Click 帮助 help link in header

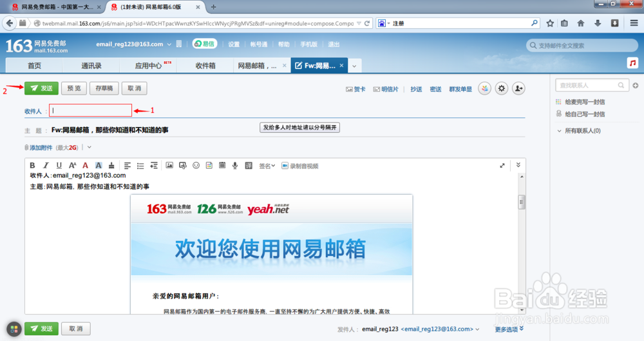pyautogui.click(x=284, y=44)
